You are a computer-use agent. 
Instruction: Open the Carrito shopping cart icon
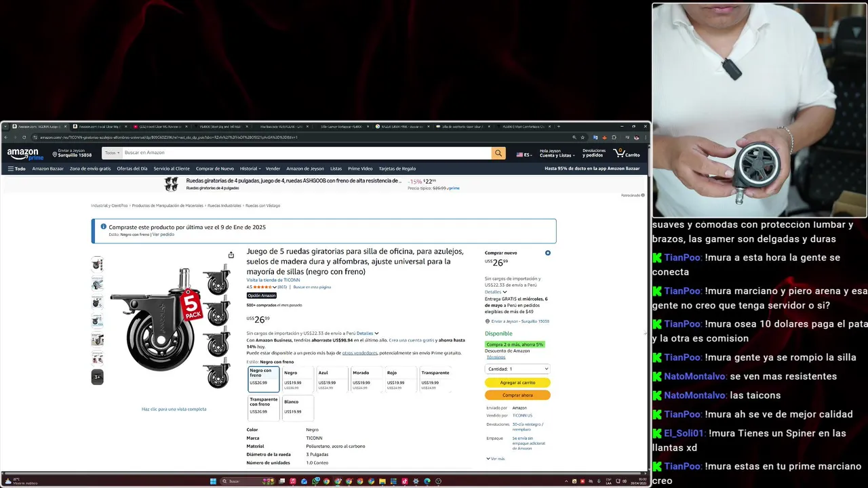click(627, 153)
